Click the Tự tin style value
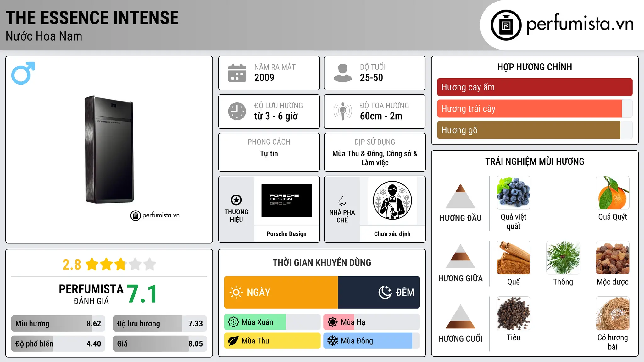This screenshot has height=362, width=644. point(269,154)
